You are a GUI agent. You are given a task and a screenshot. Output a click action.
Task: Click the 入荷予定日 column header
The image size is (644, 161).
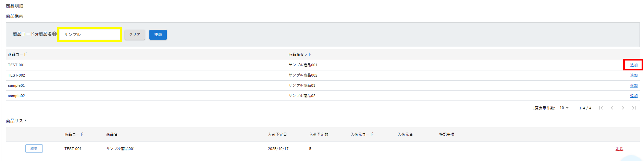pyautogui.click(x=277, y=134)
